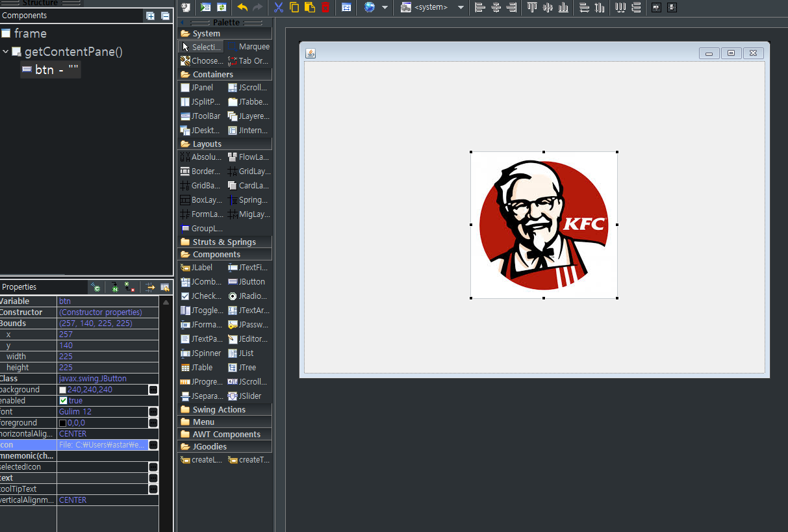Select the btn node in structure tree
The image size is (788, 532).
pos(50,70)
